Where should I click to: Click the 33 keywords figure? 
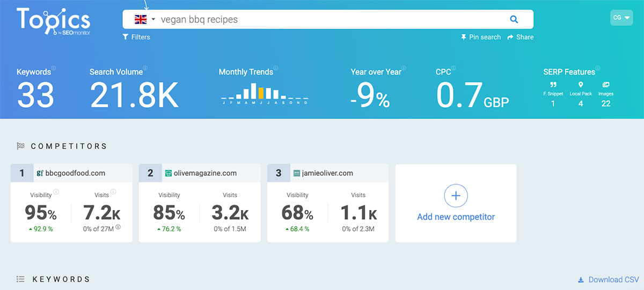[35, 95]
